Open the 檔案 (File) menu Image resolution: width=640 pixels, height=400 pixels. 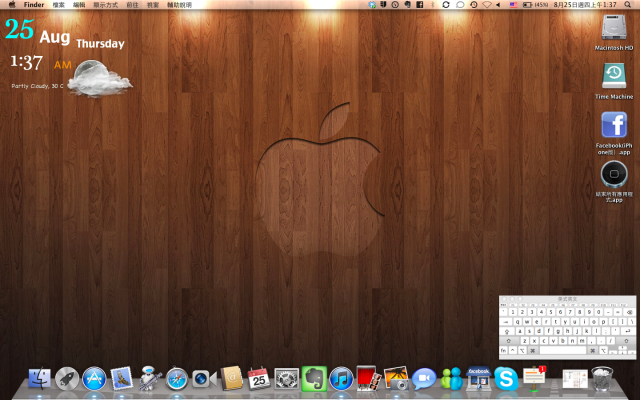click(x=58, y=5)
